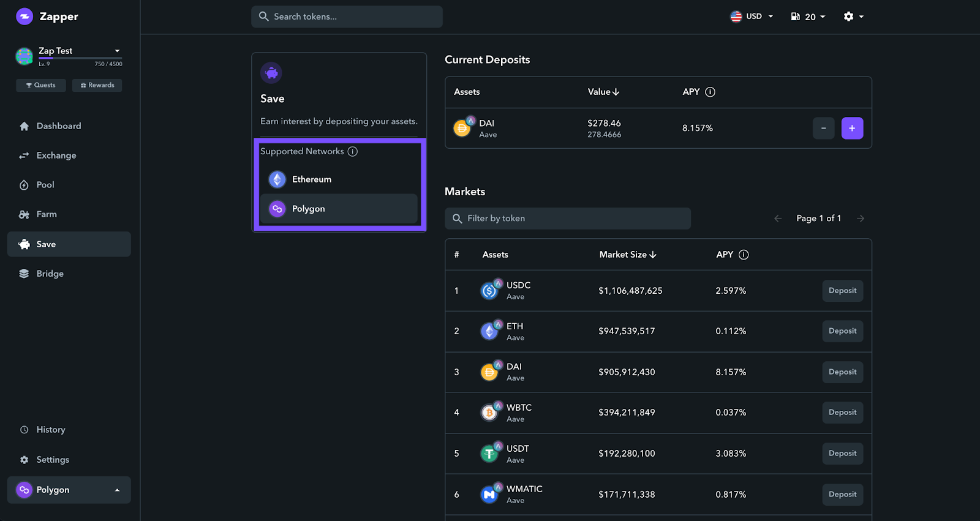Deposit into the DAI market
Screen dimensions: 980x521
pos(842,372)
